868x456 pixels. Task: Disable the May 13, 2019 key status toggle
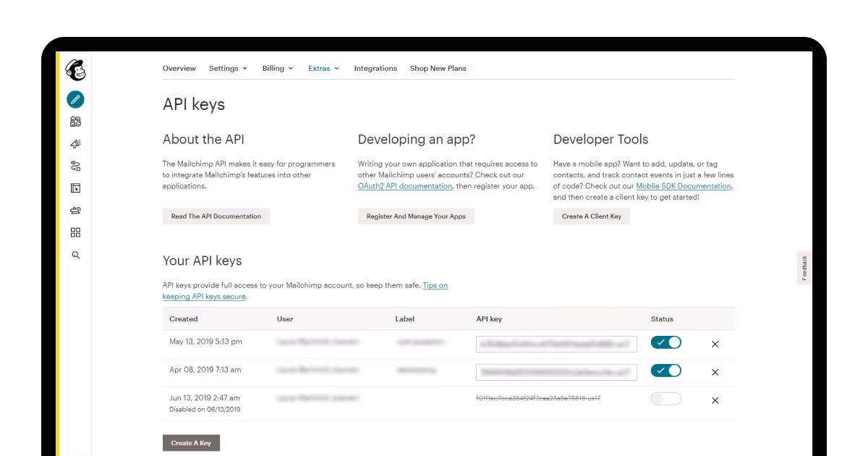pos(666,342)
